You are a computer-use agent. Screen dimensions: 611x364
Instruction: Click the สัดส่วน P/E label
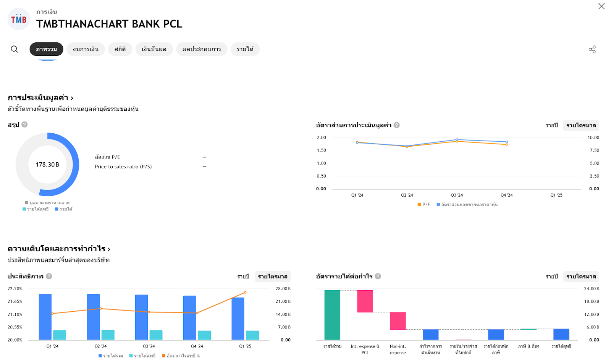pyautogui.click(x=108, y=157)
